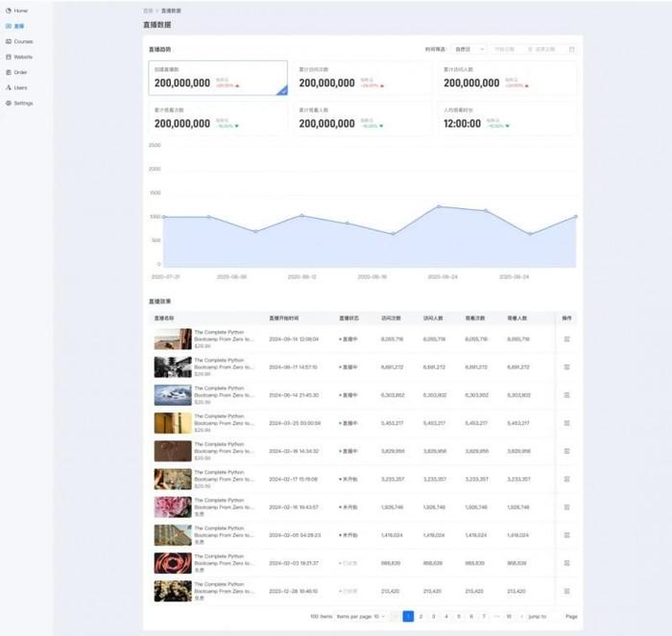Open Website in the sidebar
672x636 pixels.
(19, 57)
